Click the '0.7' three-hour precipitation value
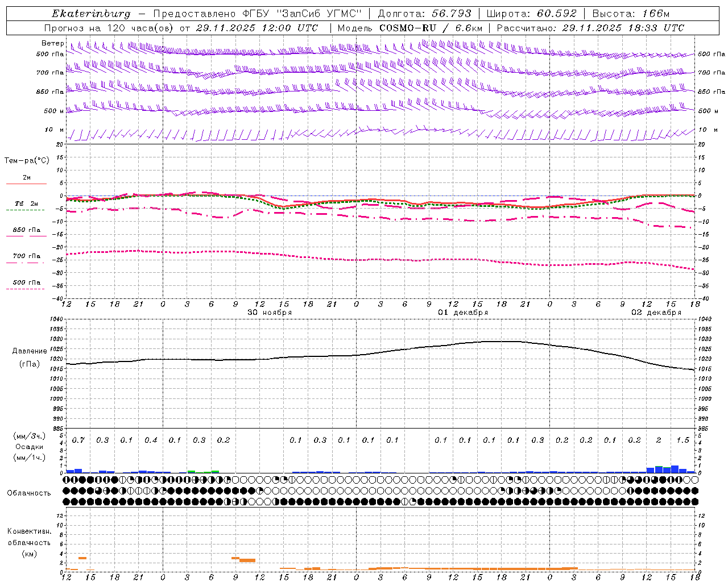728x582 pixels. point(78,440)
